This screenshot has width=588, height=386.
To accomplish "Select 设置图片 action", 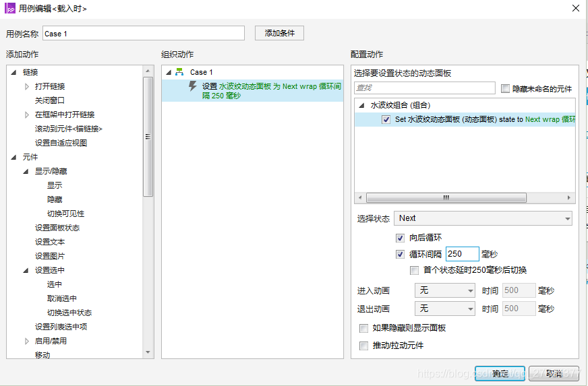I will click(50, 257).
